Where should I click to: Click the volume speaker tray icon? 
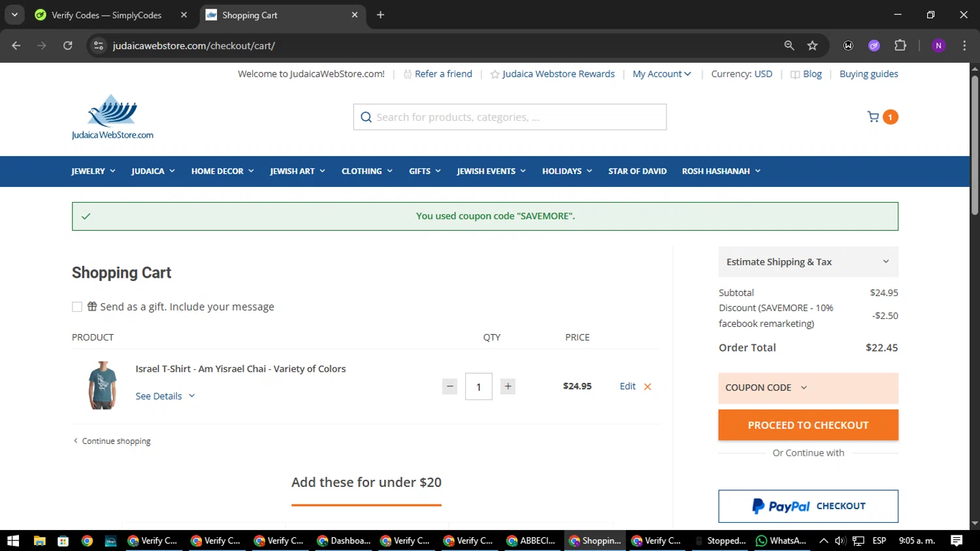[840, 541]
